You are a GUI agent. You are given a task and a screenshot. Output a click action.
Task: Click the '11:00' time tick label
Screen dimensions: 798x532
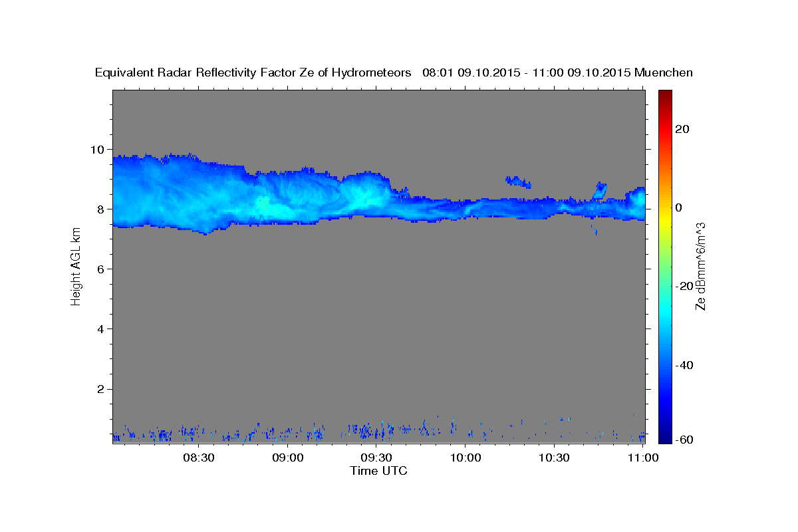point(643,458)
